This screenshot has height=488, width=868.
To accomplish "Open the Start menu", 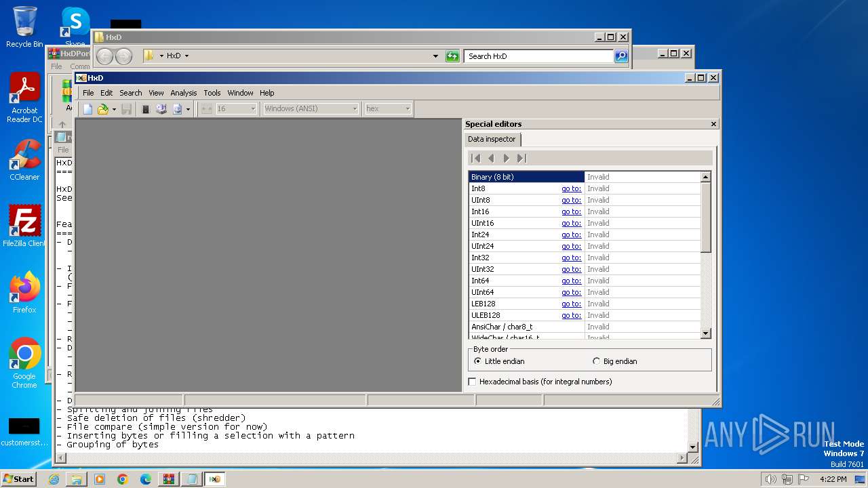I will pyautogui.click(x=18, y=479).
